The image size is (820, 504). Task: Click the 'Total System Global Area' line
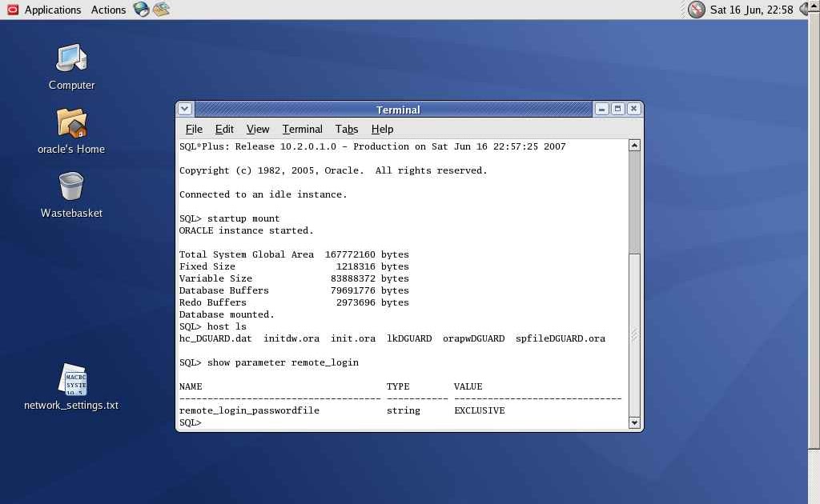[294, 254]
